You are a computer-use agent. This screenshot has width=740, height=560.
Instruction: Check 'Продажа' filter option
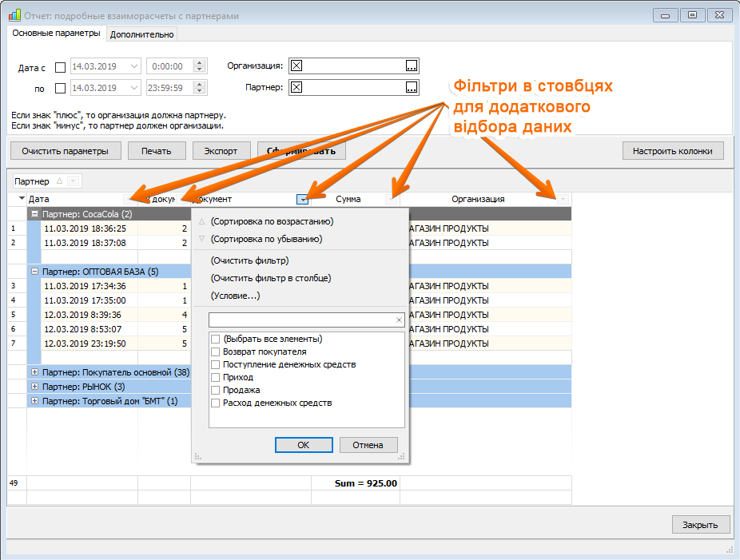215,390
